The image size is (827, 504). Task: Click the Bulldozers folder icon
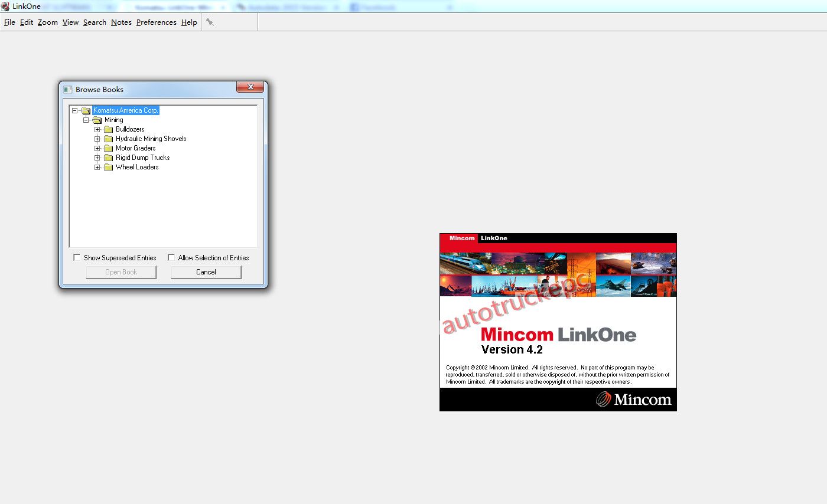(108, 129)
